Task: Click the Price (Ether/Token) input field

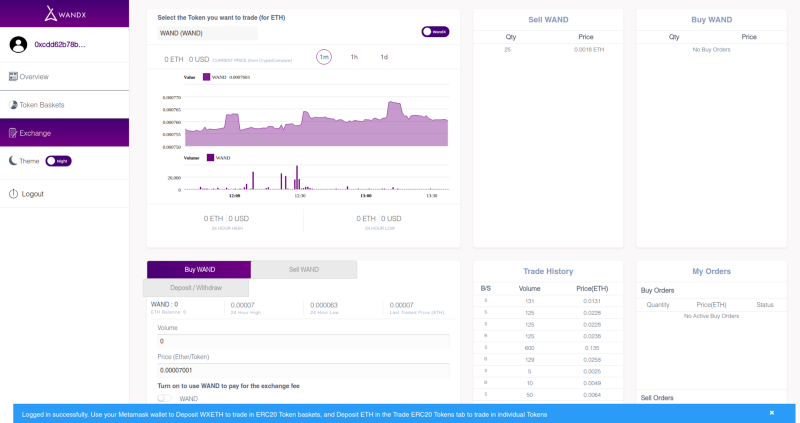Action: (304, 370)
